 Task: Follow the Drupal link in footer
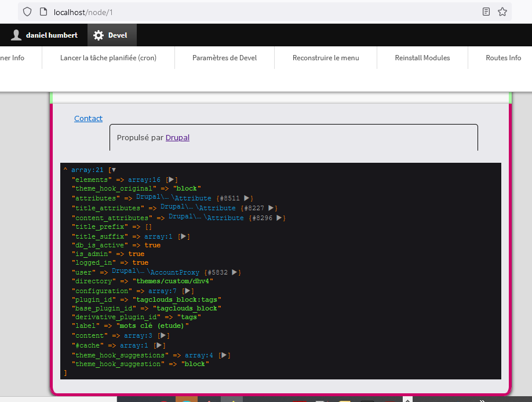pos(177,138)
